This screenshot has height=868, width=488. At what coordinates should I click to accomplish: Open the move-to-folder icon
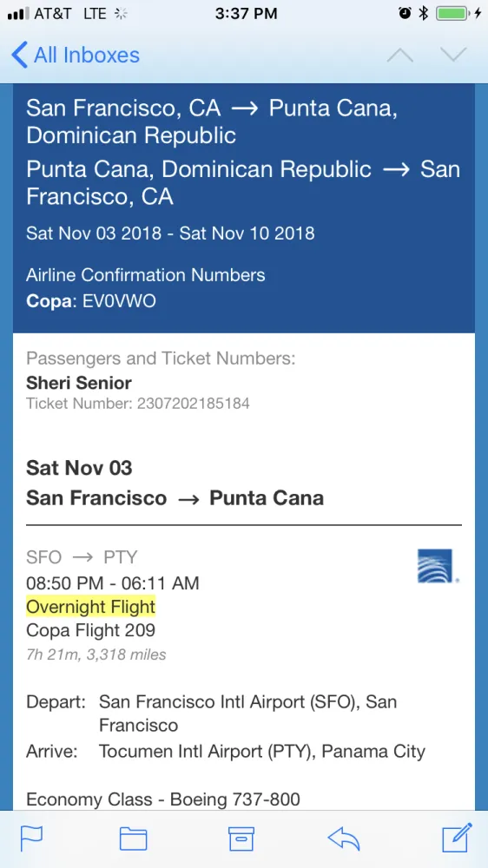click(134, 838)
